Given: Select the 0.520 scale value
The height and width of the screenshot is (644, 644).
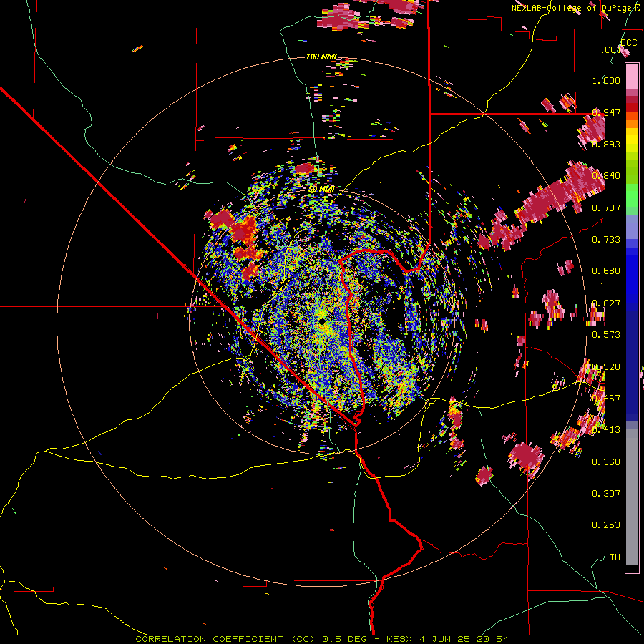Looking at the screenshot, I should [606, 367].
